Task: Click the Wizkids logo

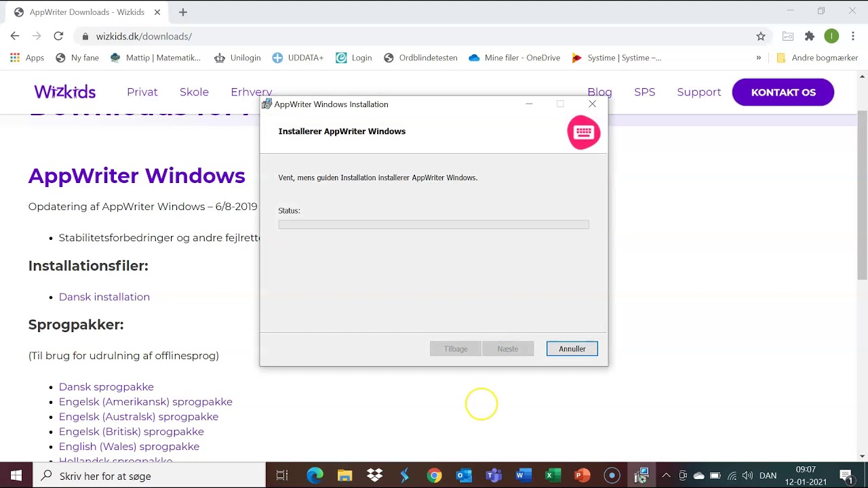Action: [65, 92]
